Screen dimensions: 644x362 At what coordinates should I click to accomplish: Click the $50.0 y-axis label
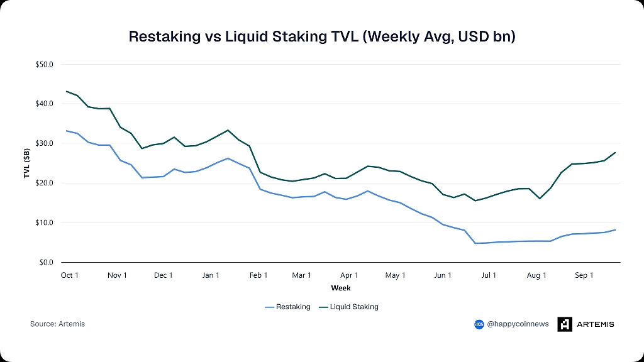45,65
